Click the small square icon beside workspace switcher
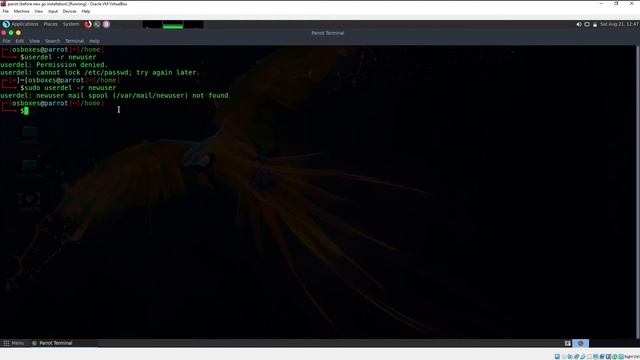This screenshot has height=360, width=640. [567, 343]
